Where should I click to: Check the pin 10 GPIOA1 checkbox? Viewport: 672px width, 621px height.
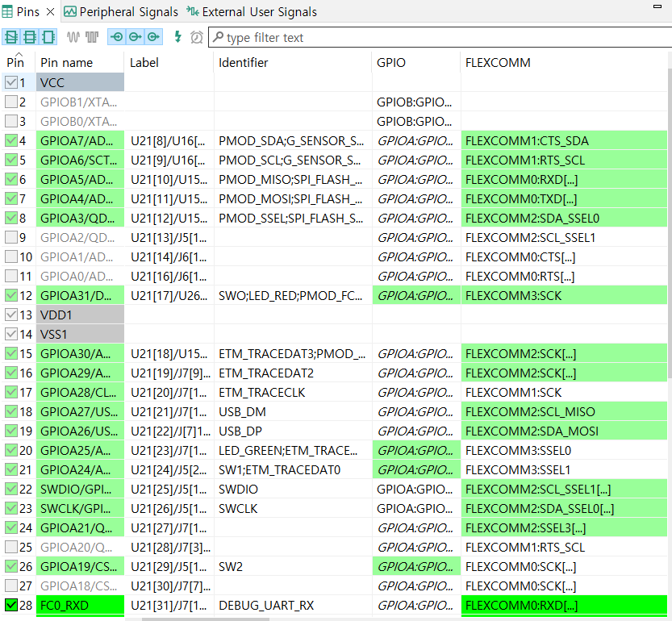coord(11,256)
